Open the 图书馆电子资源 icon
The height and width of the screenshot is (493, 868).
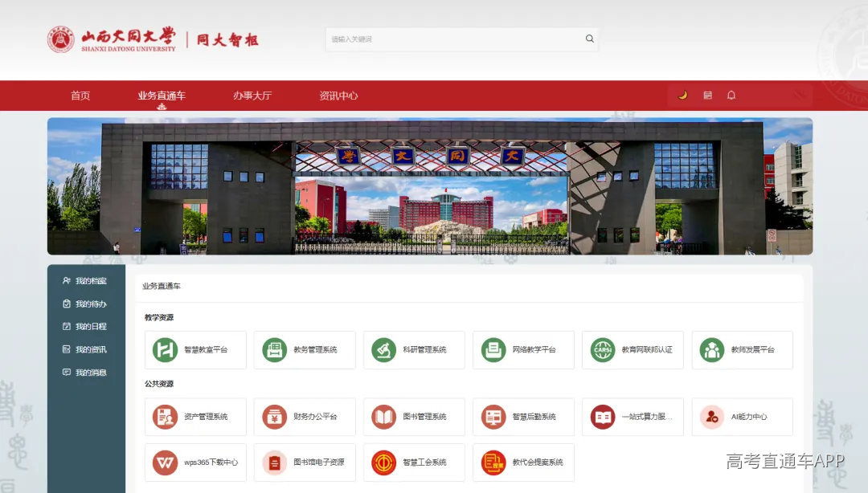click(x=274, y=462)
